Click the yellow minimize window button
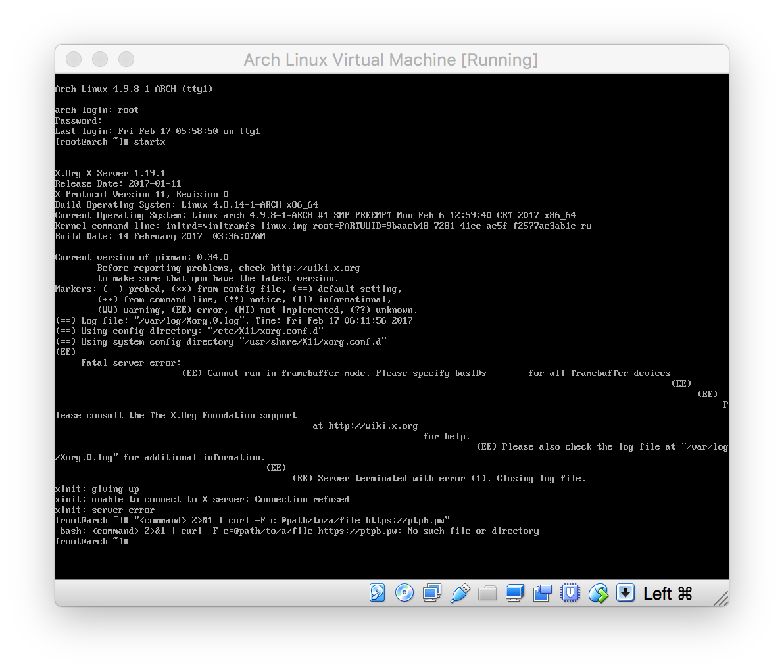The height and width of the screenshot is (672, 784). 100,59
